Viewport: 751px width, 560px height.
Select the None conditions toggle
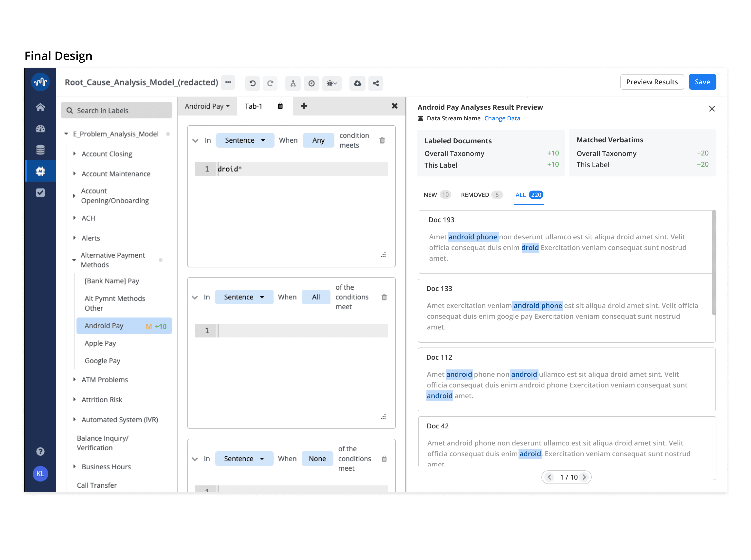(317, 459)
